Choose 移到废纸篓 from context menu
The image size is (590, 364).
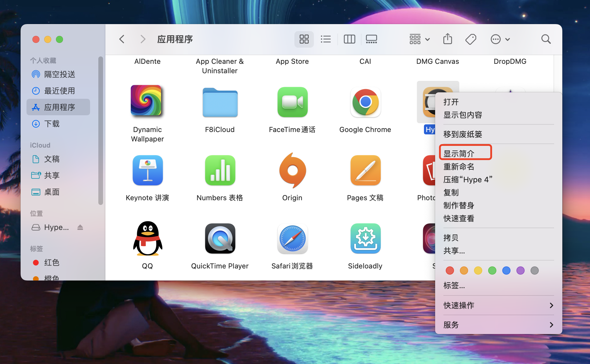pos(499,134)
